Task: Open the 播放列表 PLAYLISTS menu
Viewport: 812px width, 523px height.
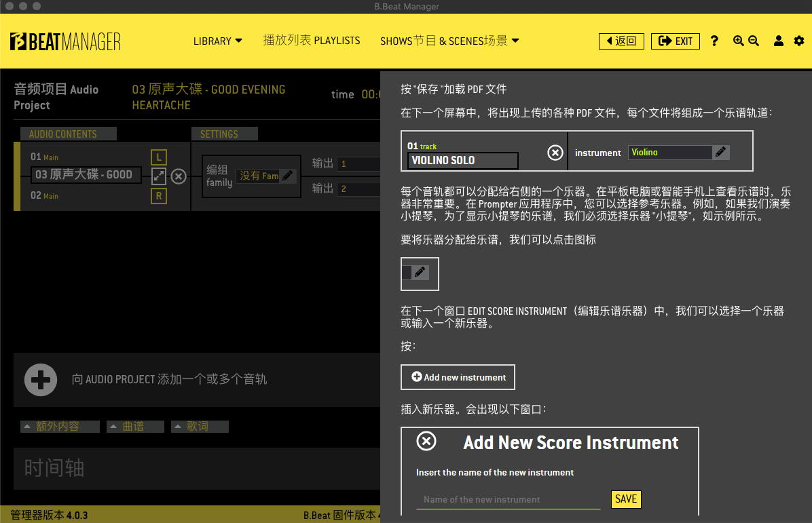Action: coord(311,40)
